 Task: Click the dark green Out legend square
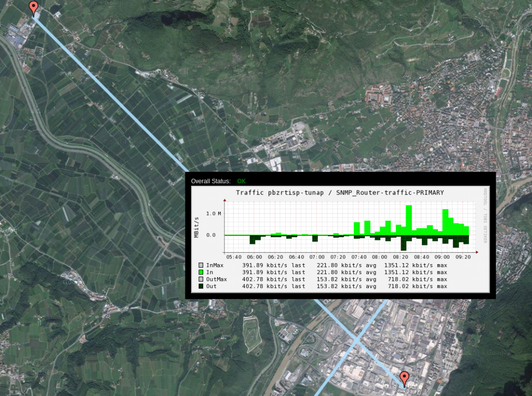coord(200,286)
